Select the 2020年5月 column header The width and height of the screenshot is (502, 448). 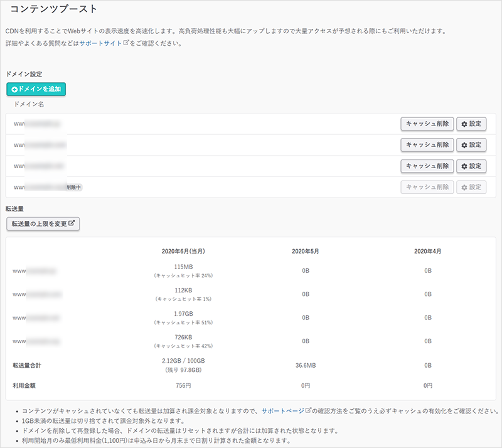[x=305, y=251]
